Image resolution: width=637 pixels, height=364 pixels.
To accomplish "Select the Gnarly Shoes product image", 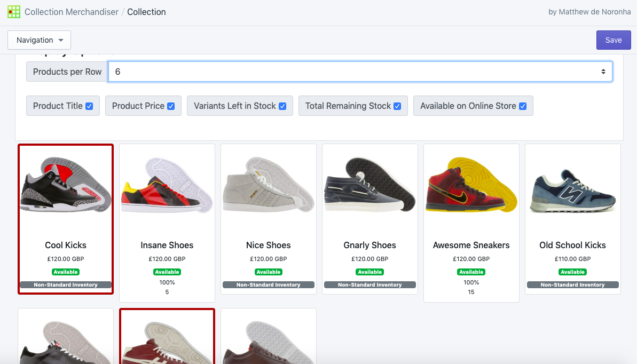I will pyautogui.click(x=369, y=185).
